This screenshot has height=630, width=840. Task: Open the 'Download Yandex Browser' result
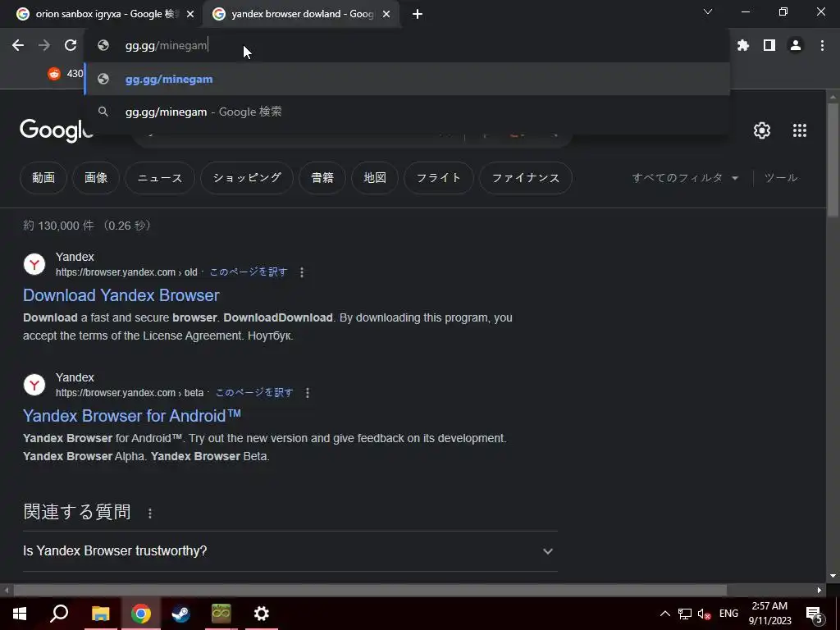point(121,295)
